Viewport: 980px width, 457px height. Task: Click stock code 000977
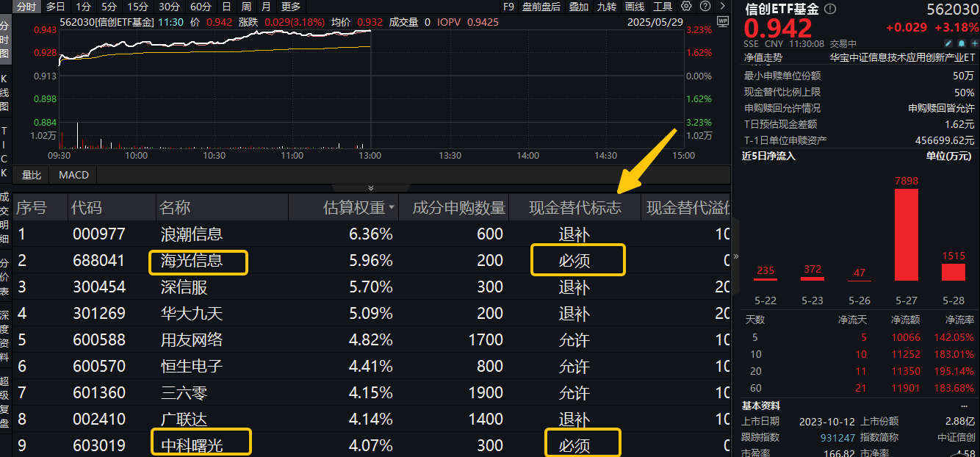(99, 234)
